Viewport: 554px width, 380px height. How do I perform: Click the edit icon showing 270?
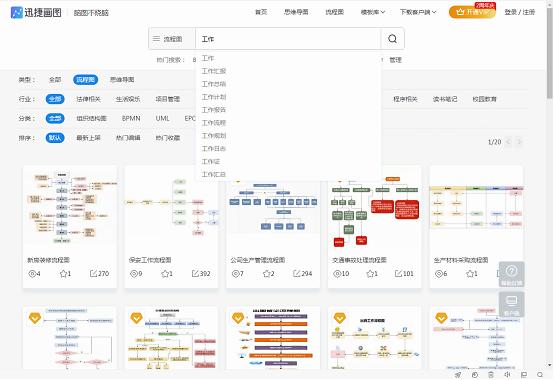coord(93,273)
